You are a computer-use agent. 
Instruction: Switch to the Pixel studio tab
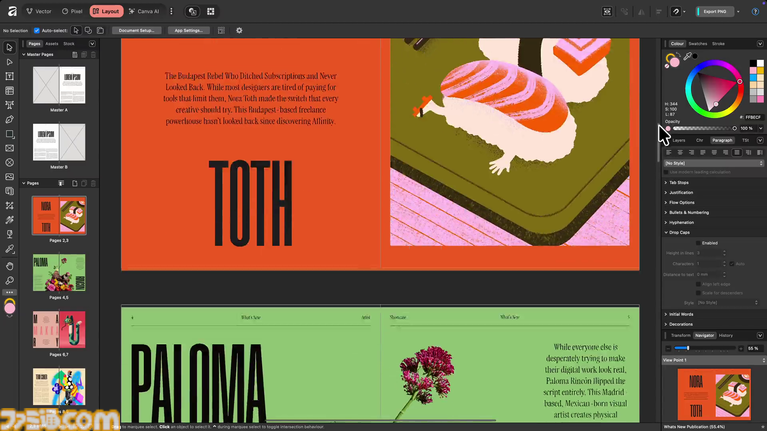click(72, 11)
